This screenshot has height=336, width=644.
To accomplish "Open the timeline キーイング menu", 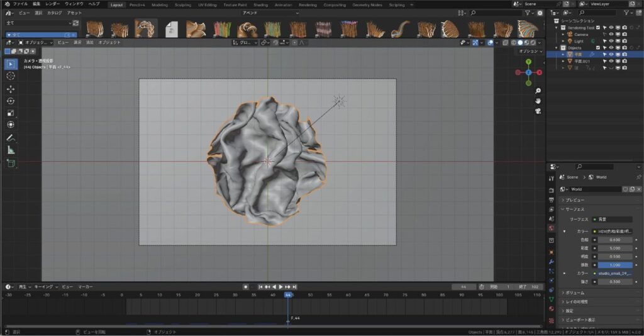I will [45, 287].
